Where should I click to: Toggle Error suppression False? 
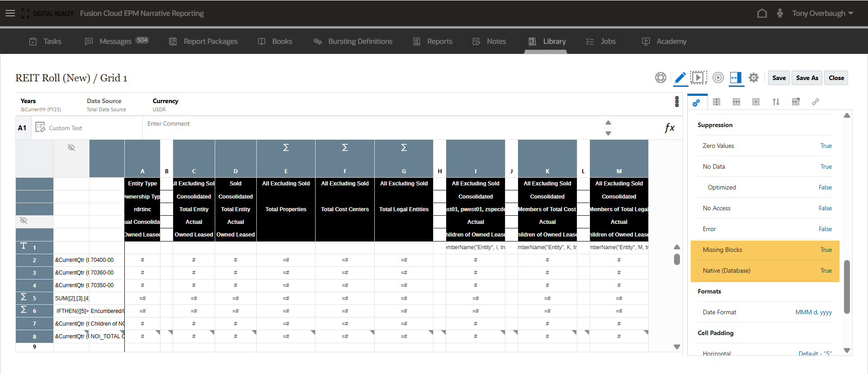pos(825,229)
